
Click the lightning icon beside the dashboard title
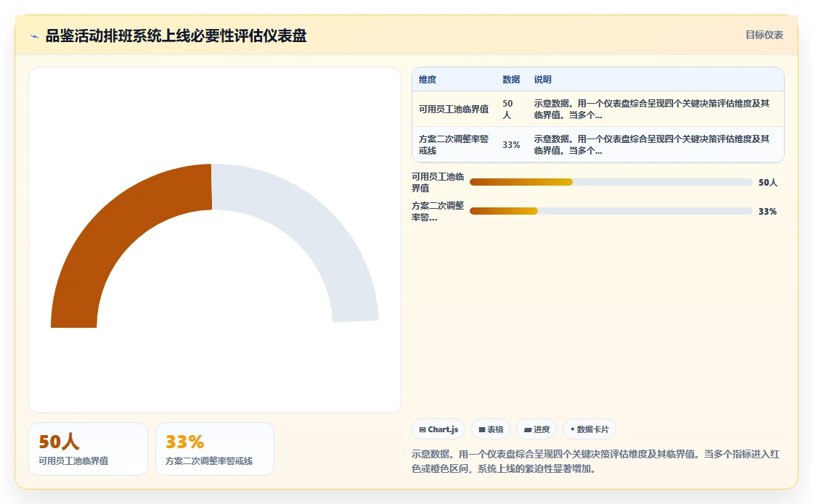click(35, 36)
